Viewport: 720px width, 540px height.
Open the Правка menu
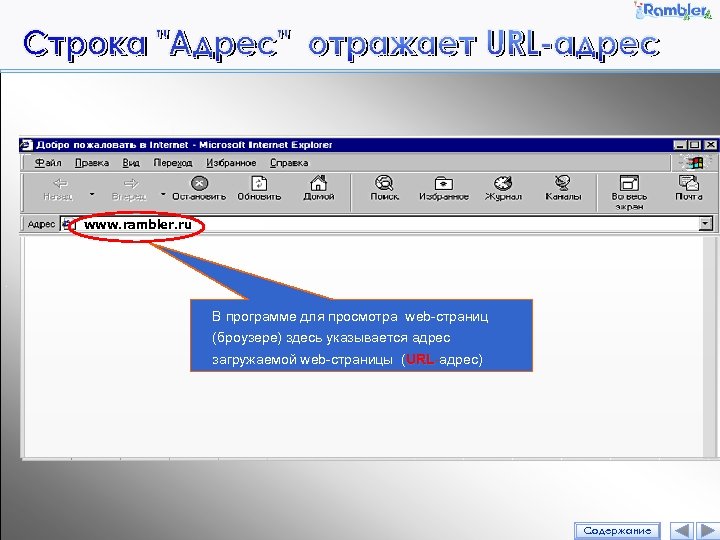tap(92, 163)
